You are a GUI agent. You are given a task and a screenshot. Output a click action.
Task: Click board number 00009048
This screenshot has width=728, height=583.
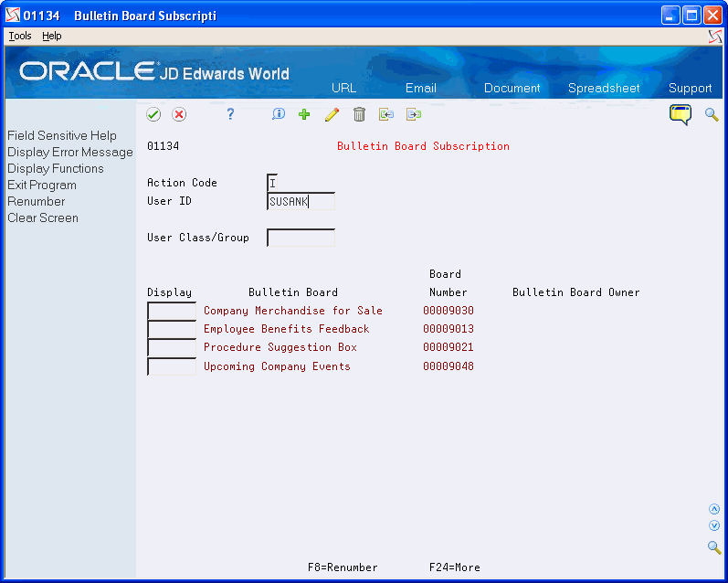tap(448, 366)
